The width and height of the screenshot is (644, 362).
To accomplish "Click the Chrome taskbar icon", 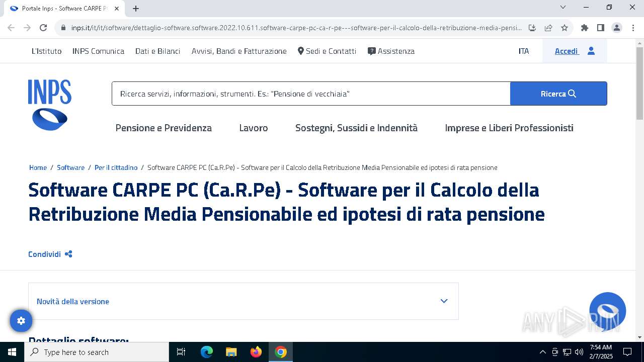I will click(281, 352).
